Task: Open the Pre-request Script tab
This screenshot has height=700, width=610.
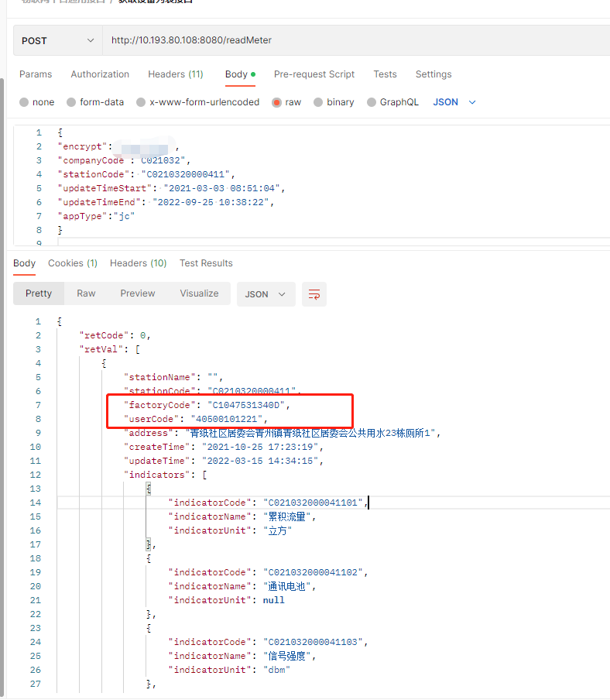Action: [x=314, y=74]
